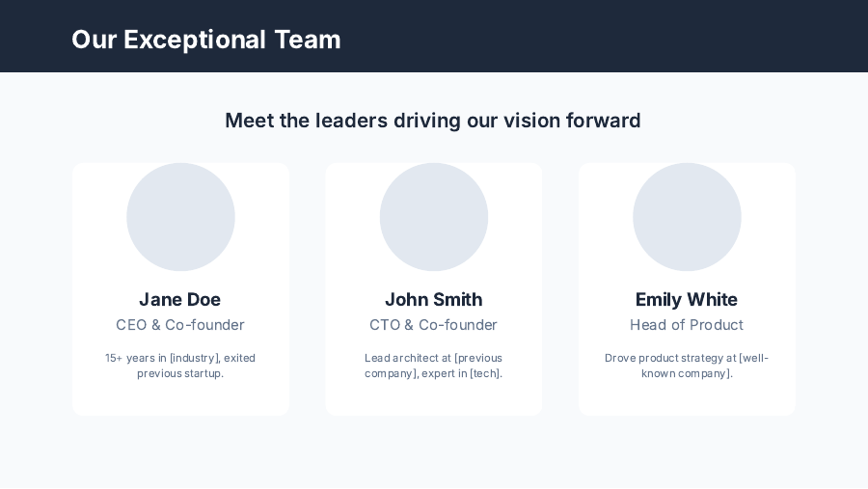The width and height of the screenshot is (868, 489).
Task: Click the "[tech]" placeholder in John's bio
Action: point(484,373)
